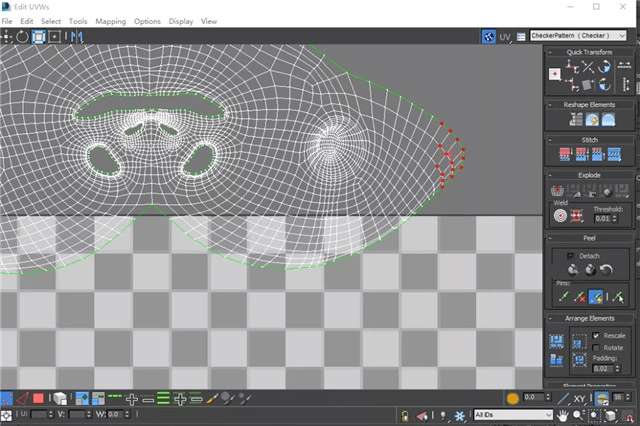Click the Freeform Mode tool icon
The width and height of the screenshot is (640, 426).
pos(38,37)
